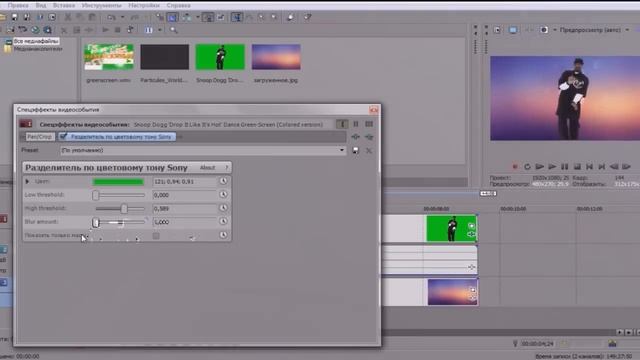This screenshot has width=640, height=360.
Task: Click the animate clock icon for Color
Action: 223,181
